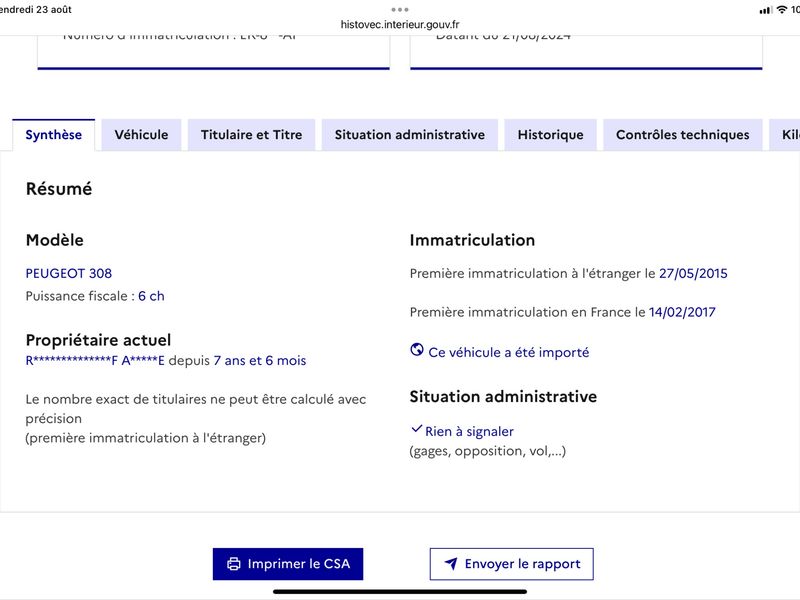The width and height of the screenshot is (800, 600).
Task: Click the (gages, opposition, vol,...) note
Action: pyautogui.click(x=488, y=451)
